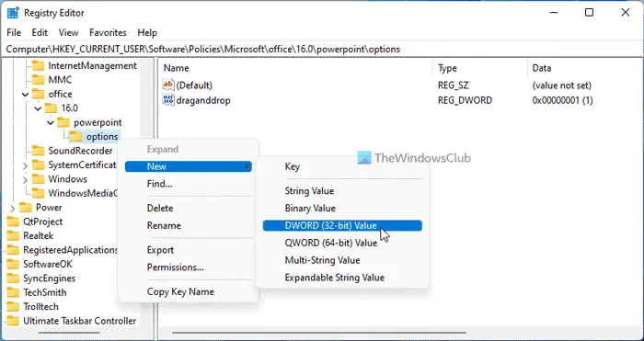Open the File menu
Viewport: 644px width, 341px height.
(x=14, y=32)
